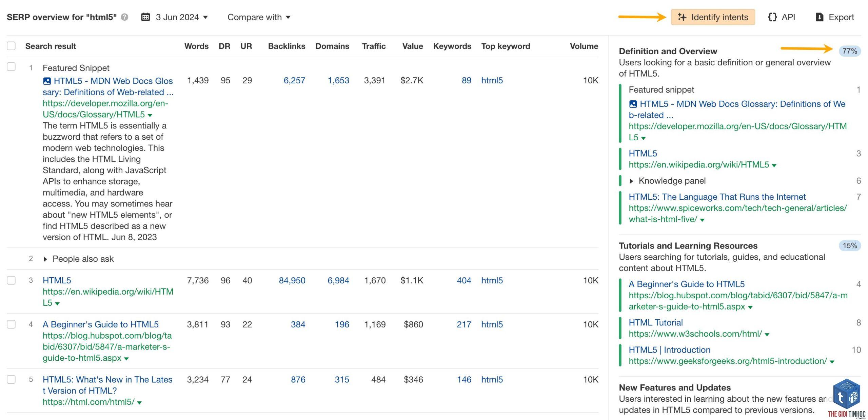868x420 pixels.
Task: Toggle the select-all checkbox in table header
Action: click(11, 46)
